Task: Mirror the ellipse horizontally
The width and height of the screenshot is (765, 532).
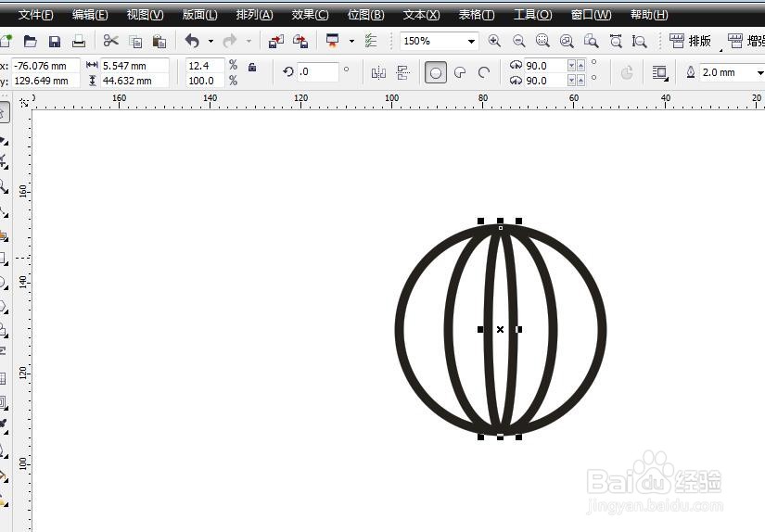Action: (x=378, y=73)
